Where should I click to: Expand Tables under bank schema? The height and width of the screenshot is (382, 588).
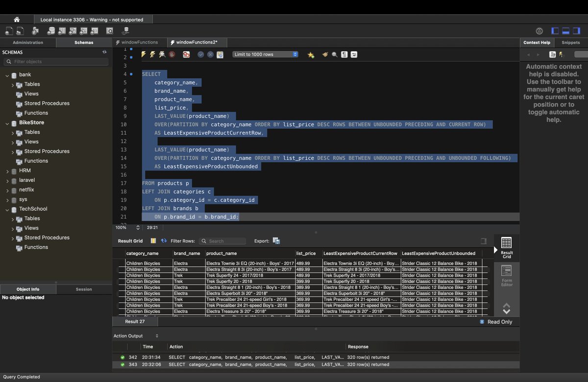tap(13, 85)
